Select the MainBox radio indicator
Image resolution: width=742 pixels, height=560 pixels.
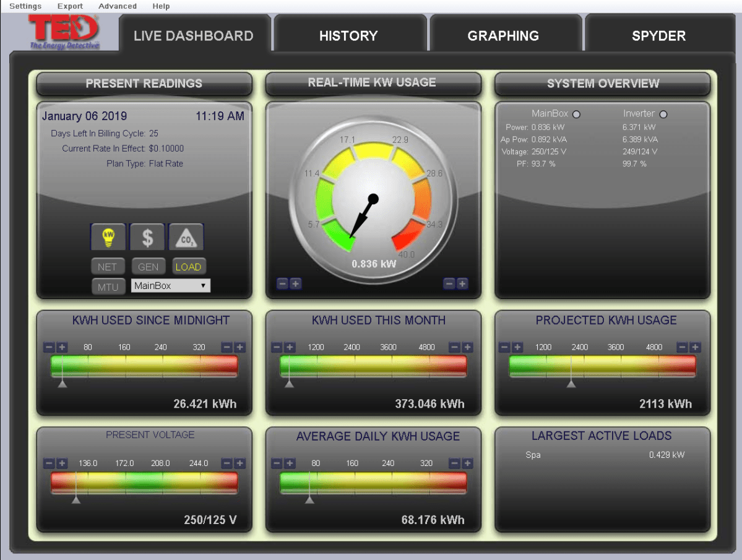pos(576,114)
